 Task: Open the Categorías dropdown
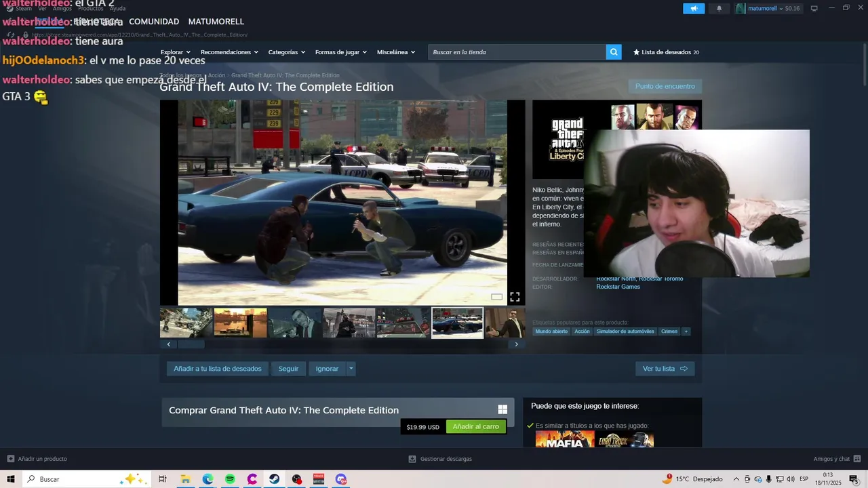(x=286, y=52)
